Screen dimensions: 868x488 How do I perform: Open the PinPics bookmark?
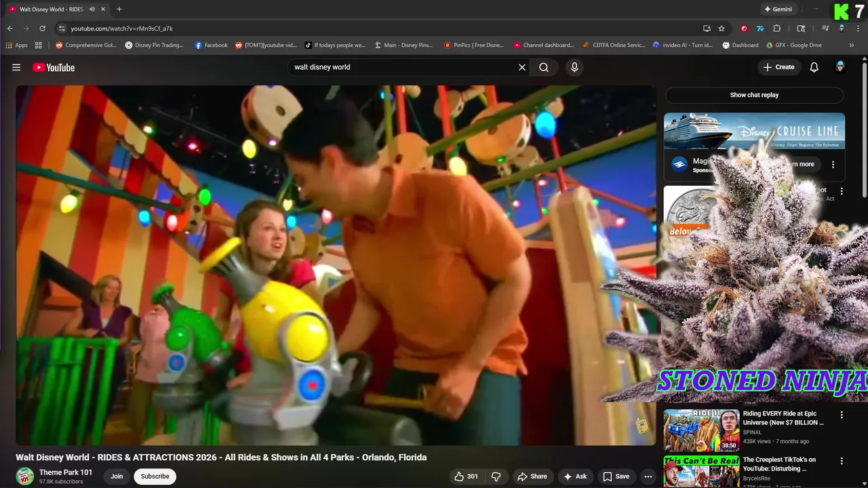(474, 45)
